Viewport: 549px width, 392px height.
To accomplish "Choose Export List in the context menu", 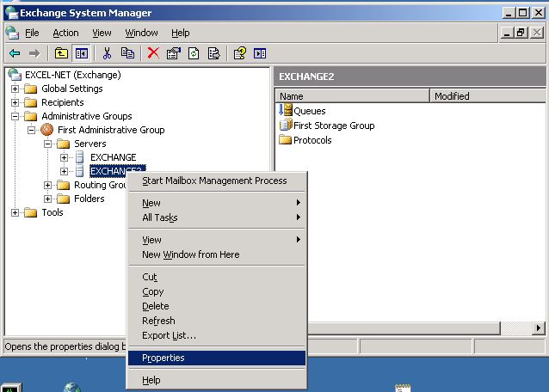I will pyautogui.click(x=217, y=335).
